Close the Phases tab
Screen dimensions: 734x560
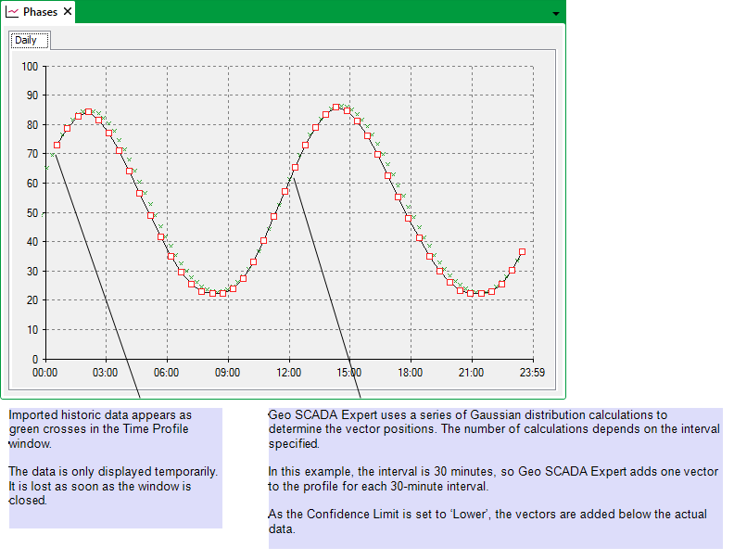click(68, 12)
